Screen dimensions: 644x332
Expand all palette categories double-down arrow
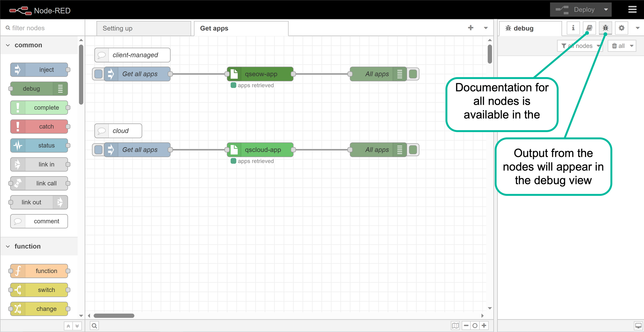click(77, 326)
